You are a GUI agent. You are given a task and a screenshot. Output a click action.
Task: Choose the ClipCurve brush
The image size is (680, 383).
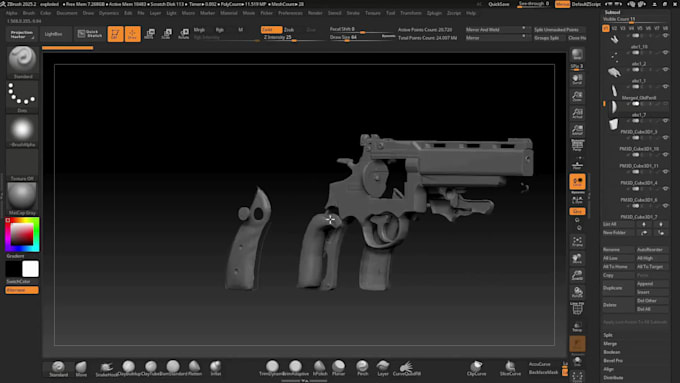click(x=476, y=368)
